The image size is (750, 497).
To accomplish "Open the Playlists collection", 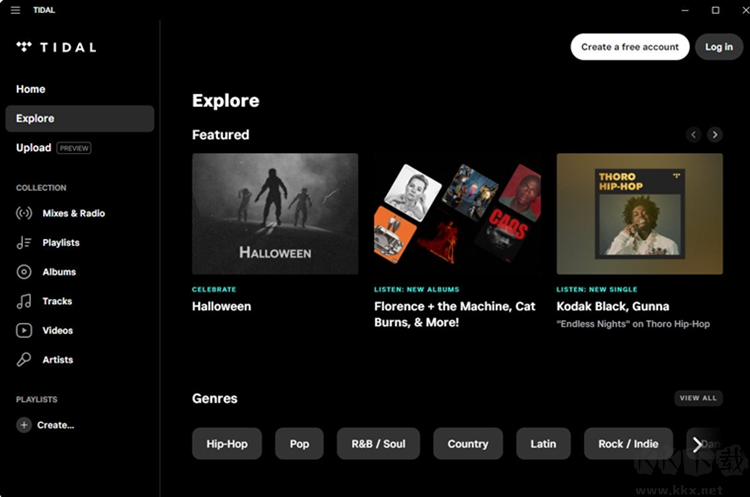I will [x=61, y=243].
